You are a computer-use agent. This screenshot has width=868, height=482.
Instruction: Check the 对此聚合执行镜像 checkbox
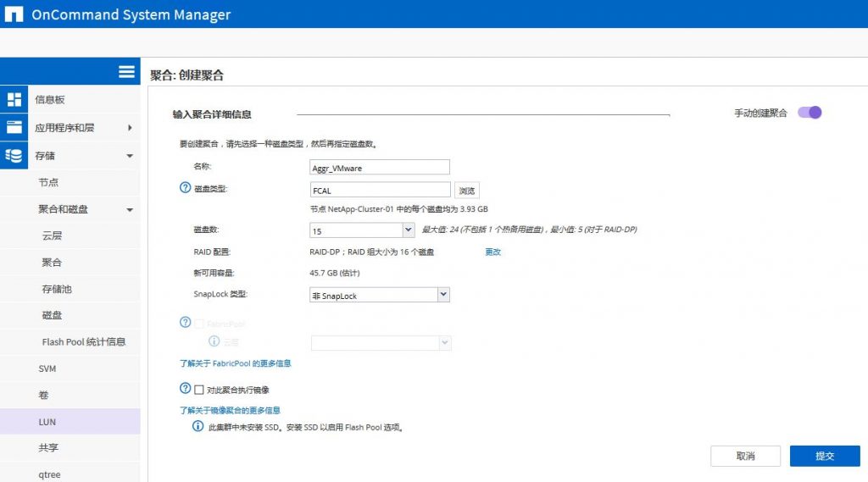point(199,390)
